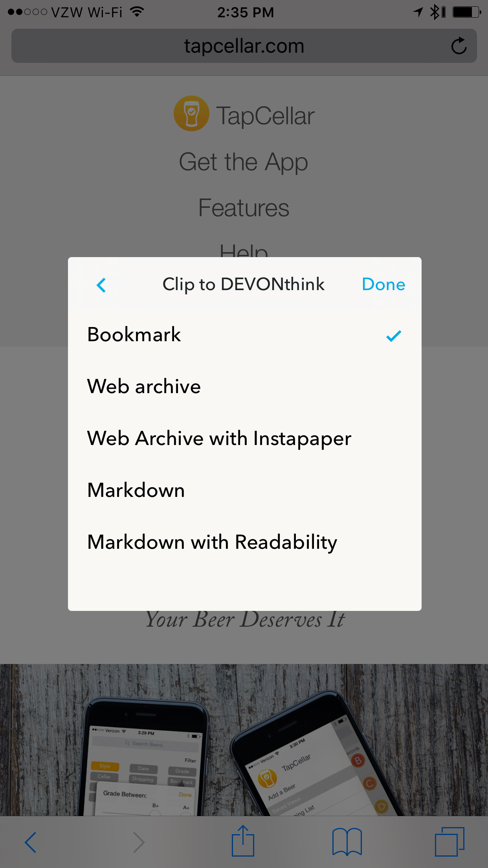Tap the Safari back navigation arrow
The height and width of the screenshot is (868, 488).
(x=31, y=841)
